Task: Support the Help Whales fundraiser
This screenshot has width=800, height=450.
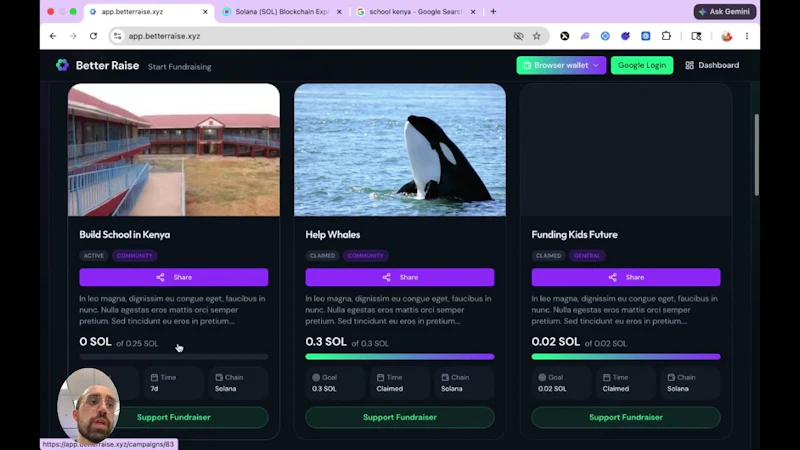Action: (399, 417)
